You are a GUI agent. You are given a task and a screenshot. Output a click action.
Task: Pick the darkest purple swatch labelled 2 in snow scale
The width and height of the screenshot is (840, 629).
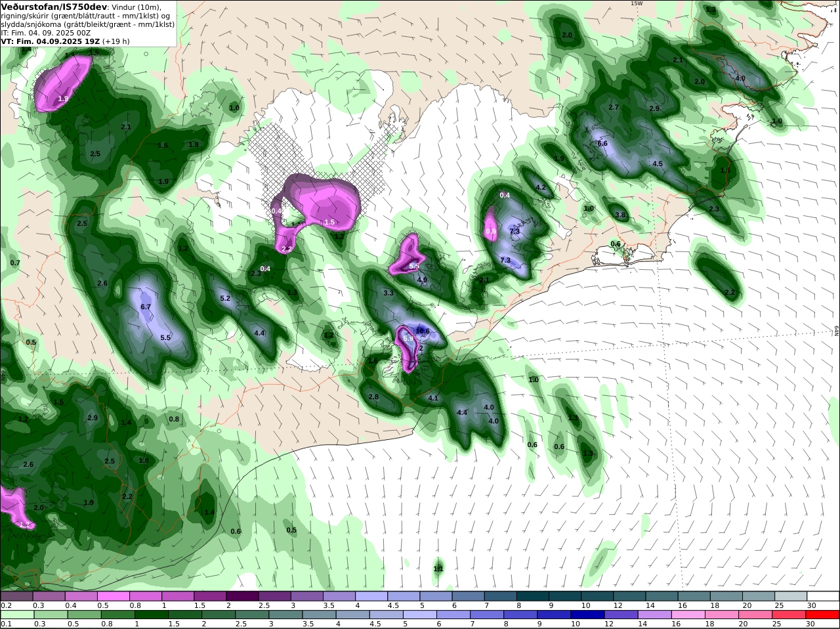[x=242, y=596]
